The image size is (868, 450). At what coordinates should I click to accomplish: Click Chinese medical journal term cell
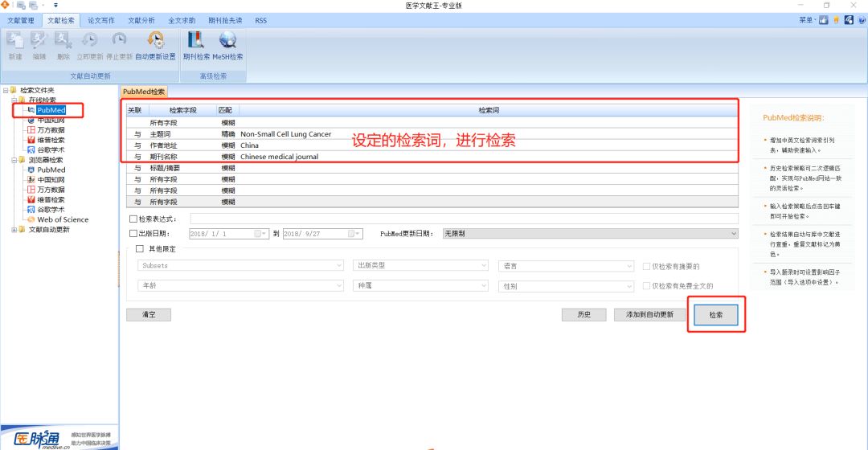point(489,157)
